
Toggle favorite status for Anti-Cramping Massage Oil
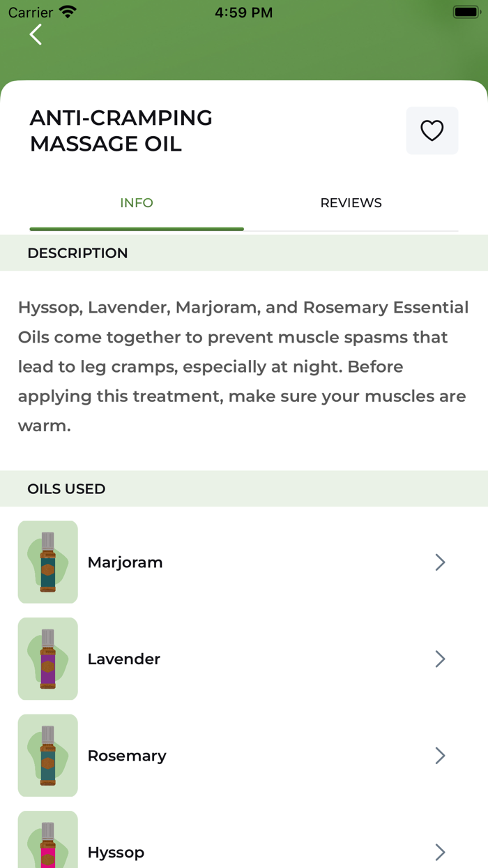pos(432,130)
